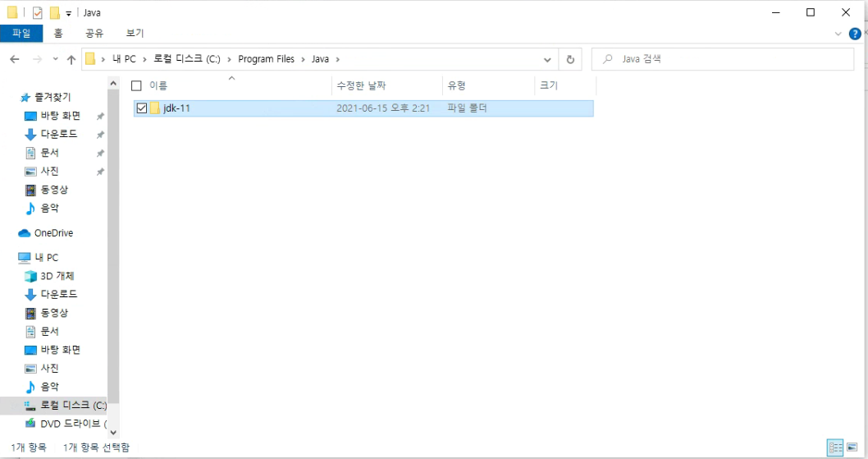This screenshot has width=868, height=459.
Task: Click the folder icon in address bar
Action: [x=90, y=59]
